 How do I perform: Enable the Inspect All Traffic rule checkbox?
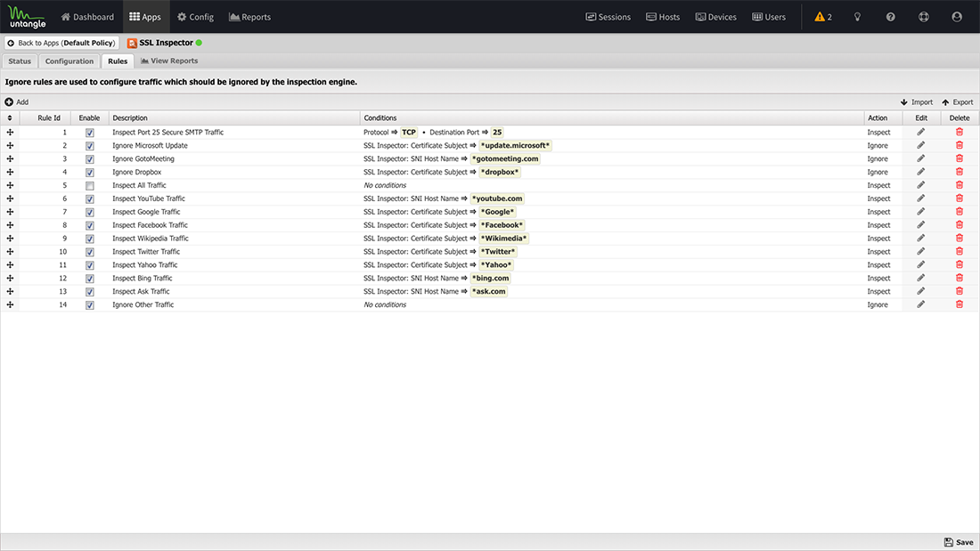90,185
